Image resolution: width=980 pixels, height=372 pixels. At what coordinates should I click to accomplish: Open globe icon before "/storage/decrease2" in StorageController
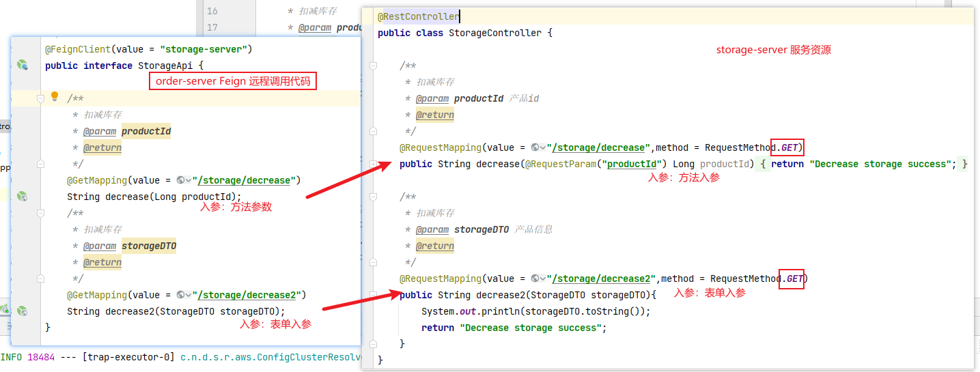pos(538,279)
